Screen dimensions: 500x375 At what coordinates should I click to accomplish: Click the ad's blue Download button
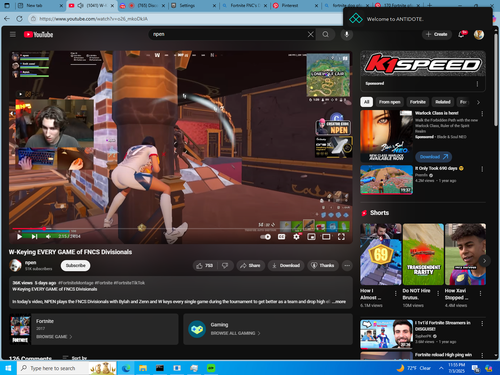(x=433, y=157)
